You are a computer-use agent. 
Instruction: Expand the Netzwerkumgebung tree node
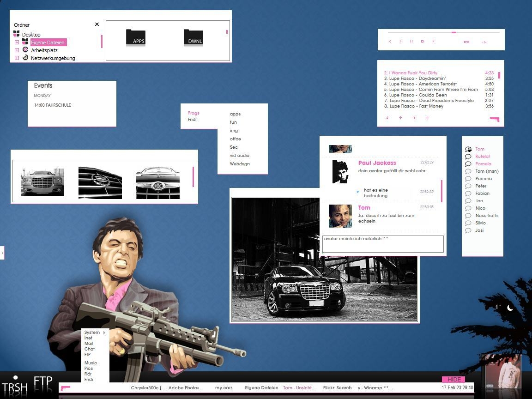tap(17, 58)
